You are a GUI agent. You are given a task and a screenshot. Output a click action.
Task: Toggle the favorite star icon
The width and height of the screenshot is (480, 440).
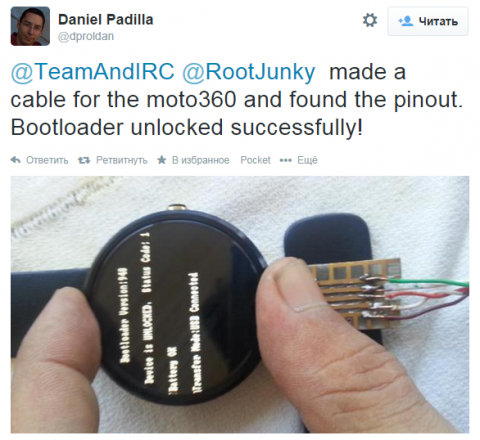162,160
